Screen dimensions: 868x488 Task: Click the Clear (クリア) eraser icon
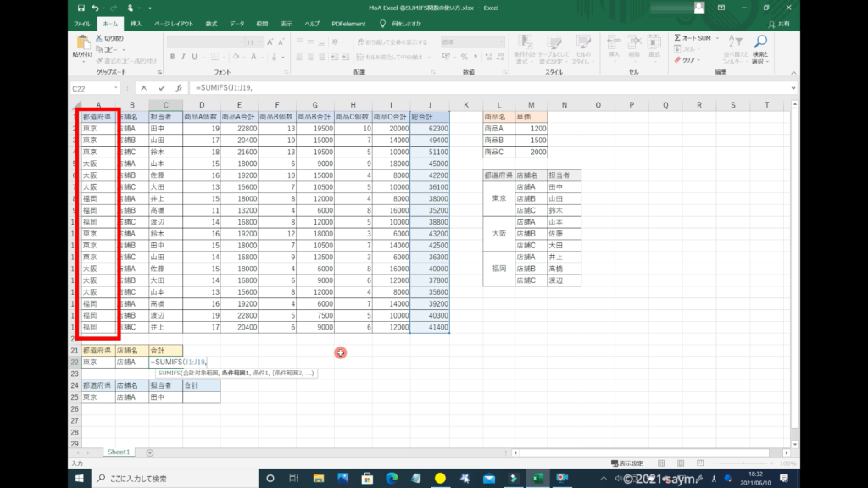coord(678,60)
